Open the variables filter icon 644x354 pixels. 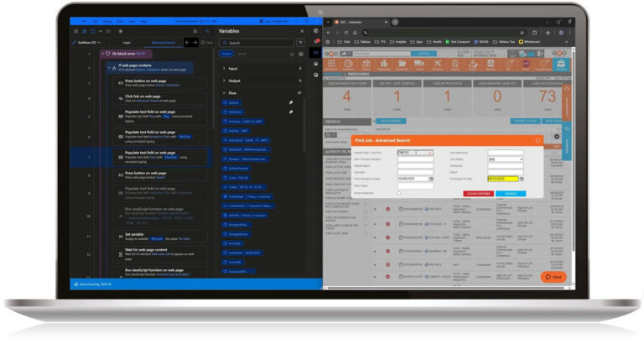point(301,42)
